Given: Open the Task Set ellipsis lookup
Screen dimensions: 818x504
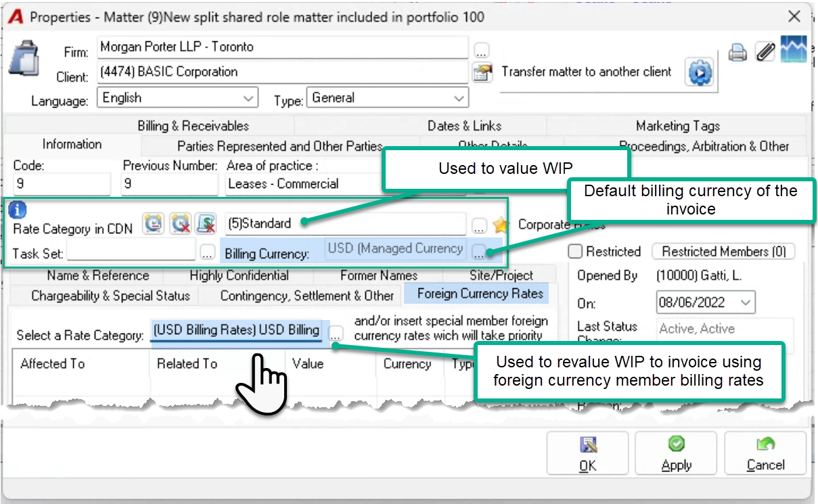Looking at the screenshot, I should click(208, 253).
